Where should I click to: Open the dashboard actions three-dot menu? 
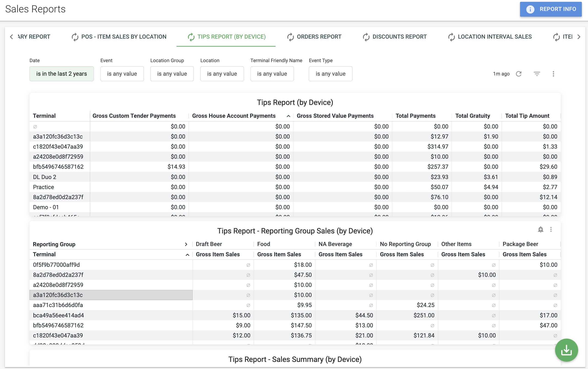point(553,74)
